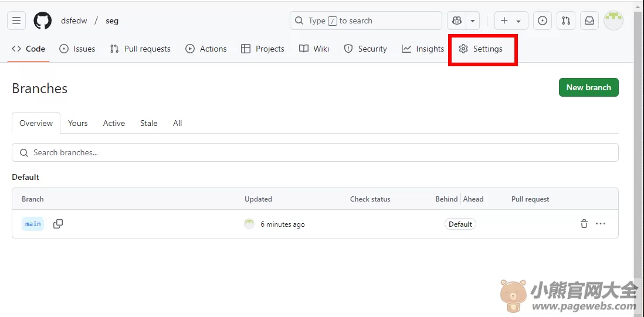Select the Yours branches tab
Viewport: 644px width, 317px height.
(x=77, y=123)
